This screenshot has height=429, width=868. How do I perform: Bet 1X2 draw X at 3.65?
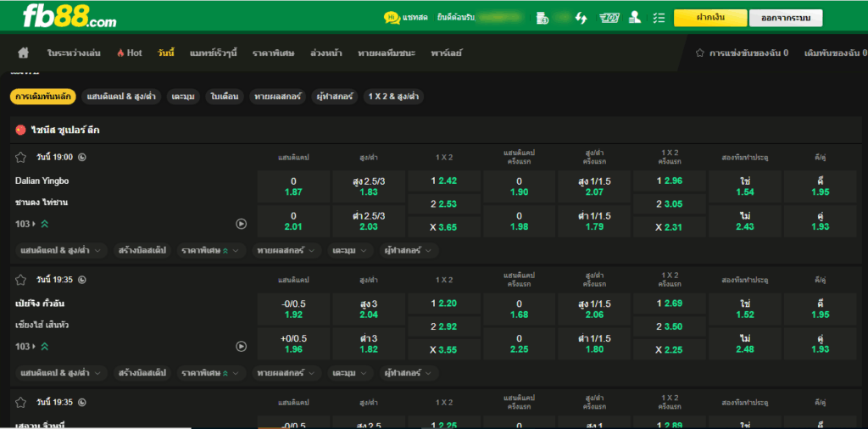point(444,227)
